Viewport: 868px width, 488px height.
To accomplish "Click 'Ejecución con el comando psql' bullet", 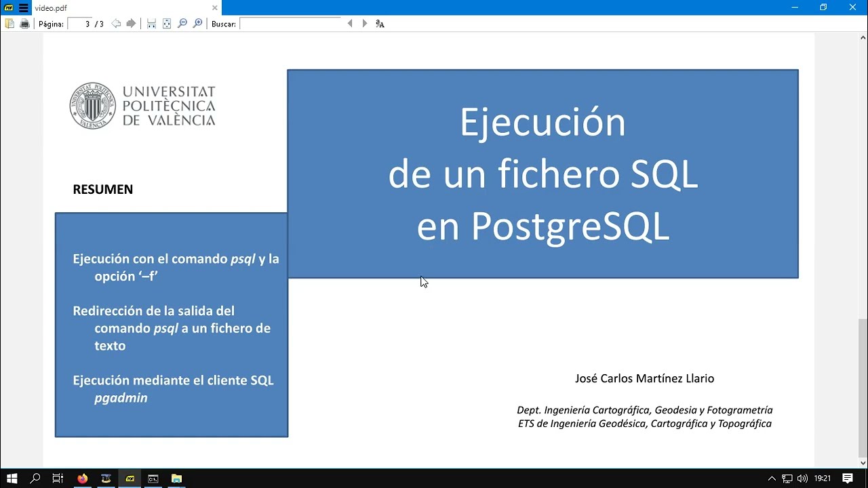I will point(176,267).
